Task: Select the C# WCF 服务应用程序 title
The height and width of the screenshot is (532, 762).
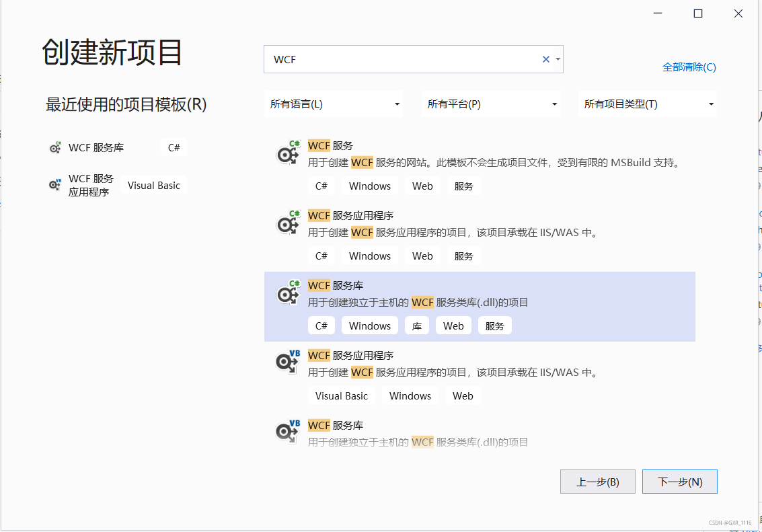Action: (351, 215)
